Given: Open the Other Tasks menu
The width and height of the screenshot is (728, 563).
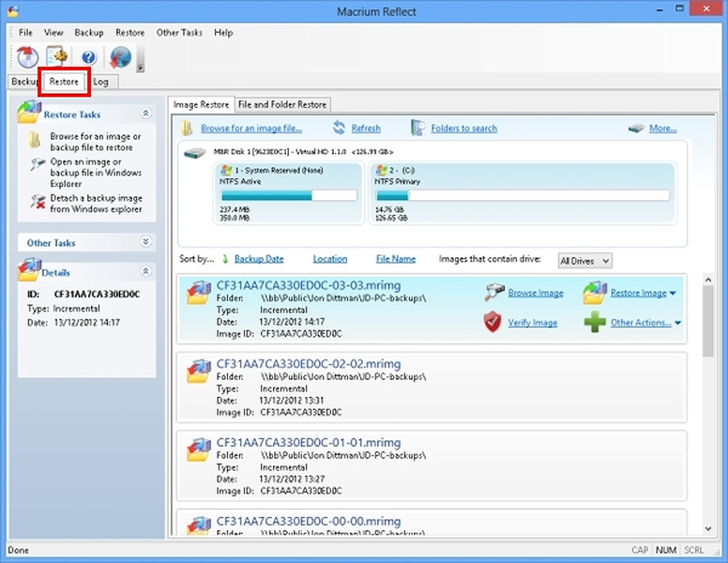Looking at the screenshot, I should 179,33.
